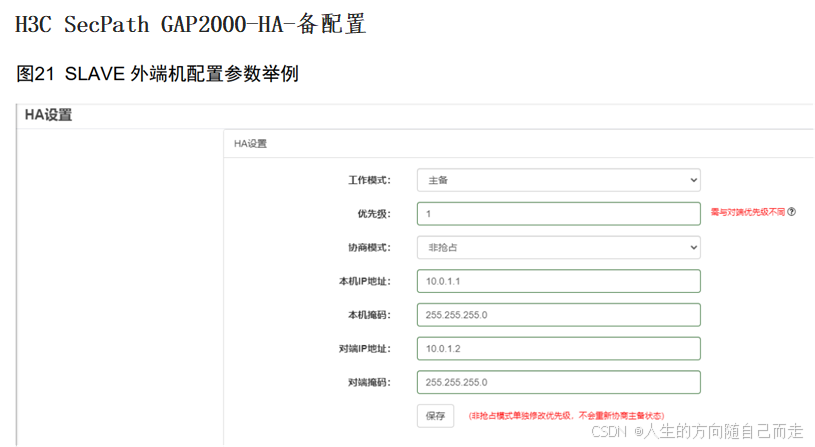
Task: Click the 对端IP地址 field containing 10.0.1.2
Action: (559, 349)
